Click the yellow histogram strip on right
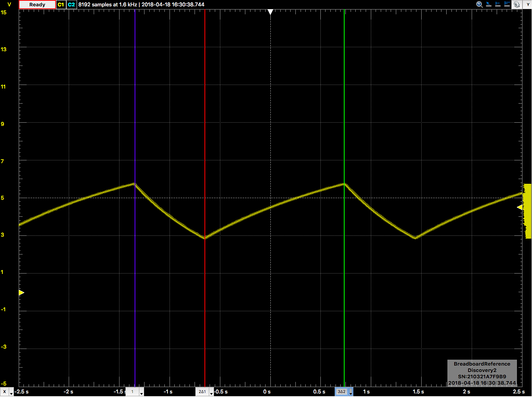 (527, 210)
